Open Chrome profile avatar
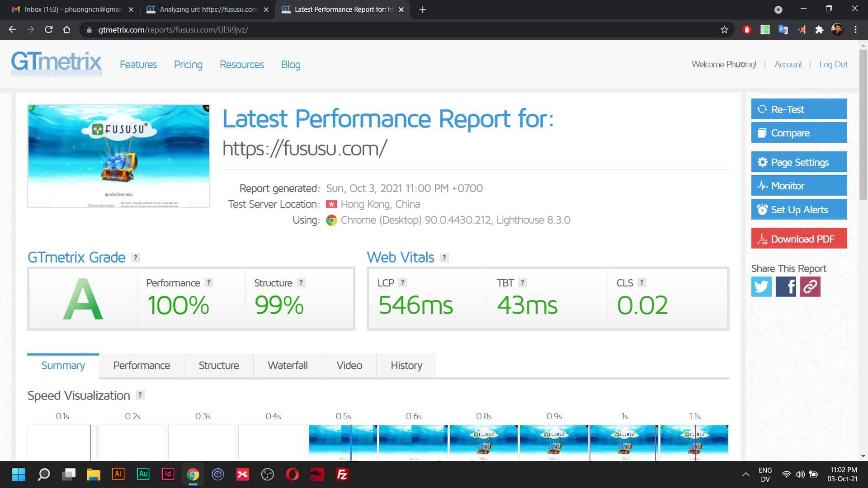The width and height of the screenshot is (868, 488). click(x=837, y=29)
